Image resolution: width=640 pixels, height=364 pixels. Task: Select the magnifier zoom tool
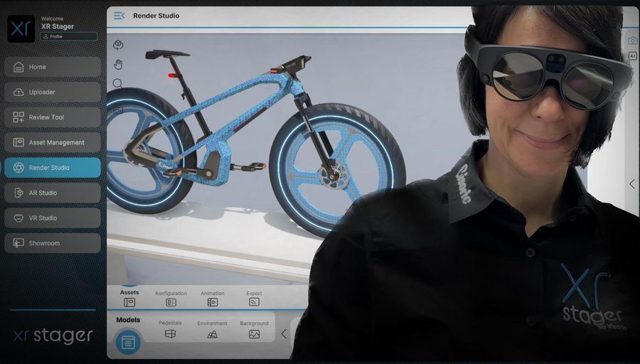coord(117,84)
